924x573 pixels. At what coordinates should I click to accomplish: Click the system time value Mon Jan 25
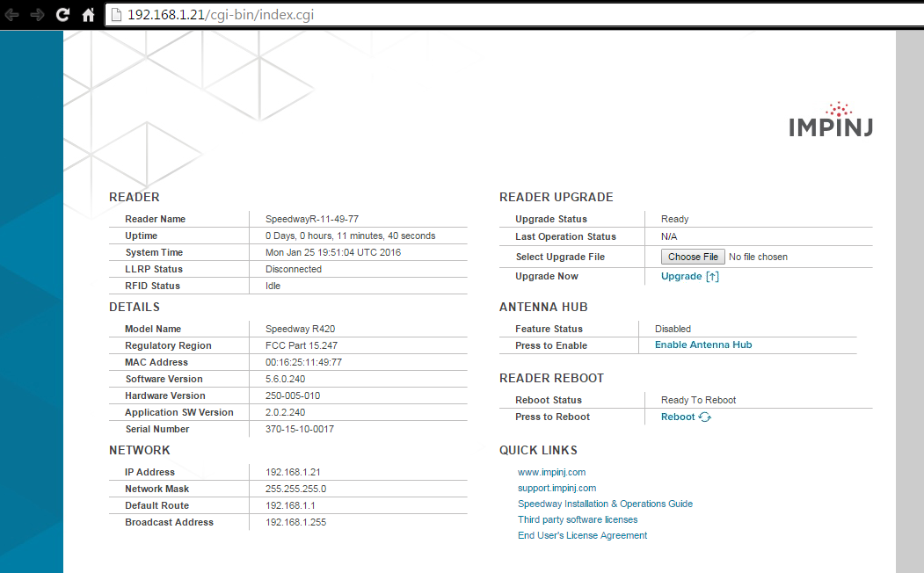pyautogui.click(x=333, y=252)
